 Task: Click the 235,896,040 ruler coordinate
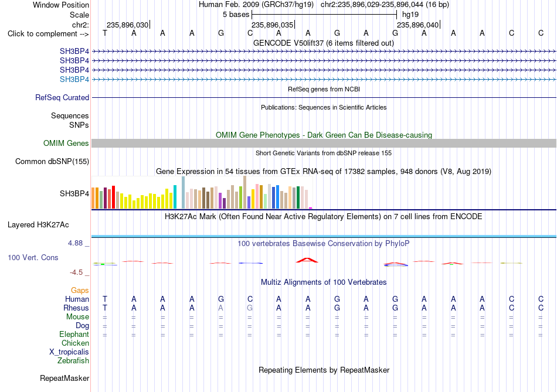coord(417,25)
